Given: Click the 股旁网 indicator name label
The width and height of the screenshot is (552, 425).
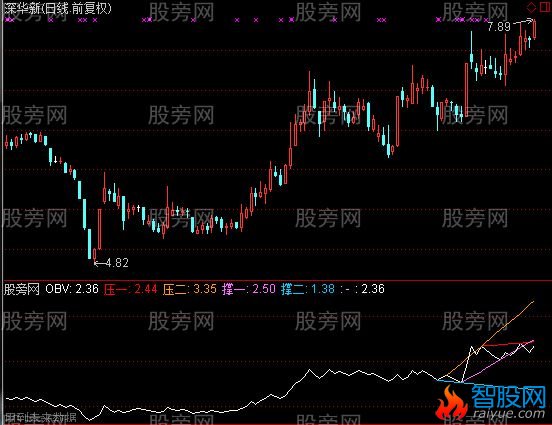Looking at the screenshot, I should (22, 289).
